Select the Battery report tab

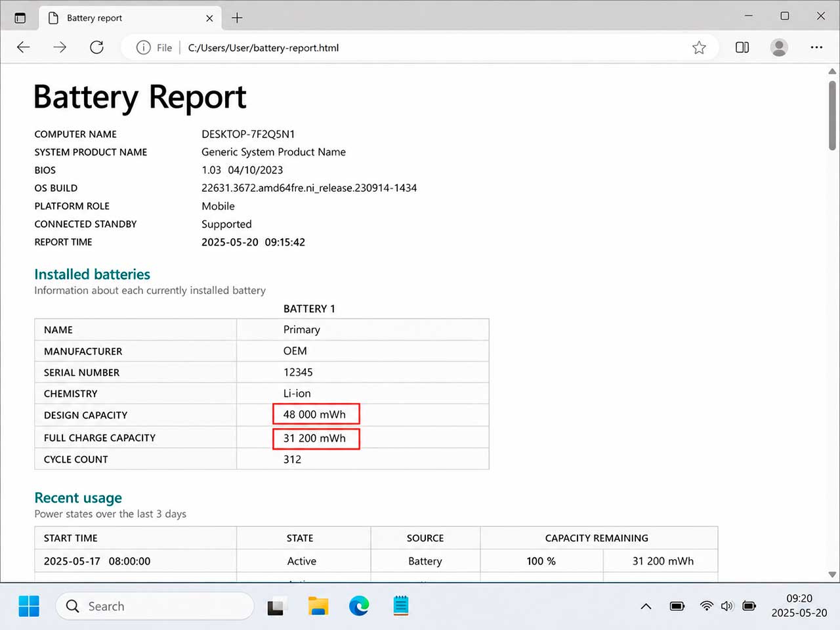pyautogui.click(x=130, y=18)
